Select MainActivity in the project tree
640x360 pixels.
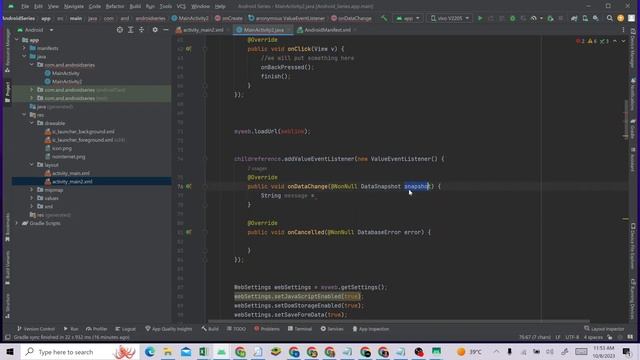point(66,73)
